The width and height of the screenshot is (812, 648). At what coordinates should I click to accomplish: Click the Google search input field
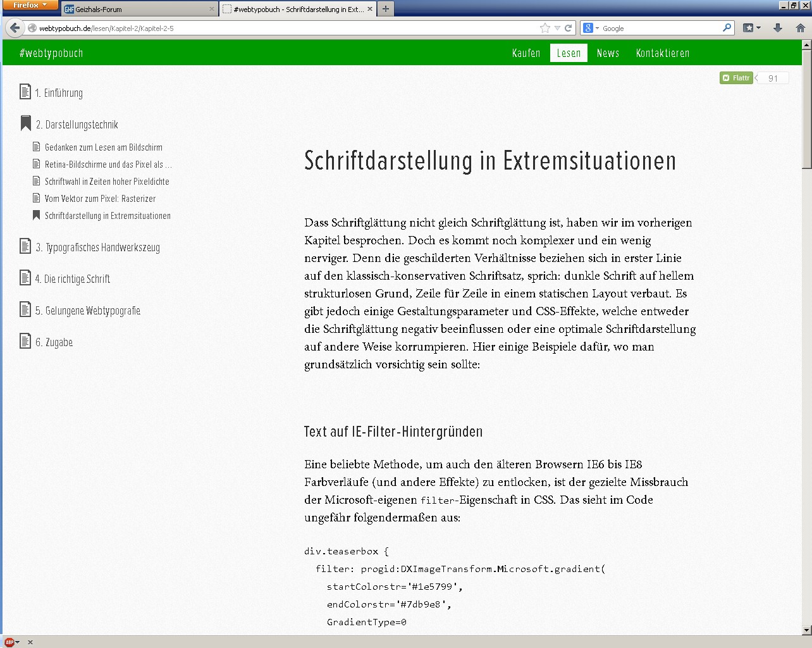click(x=660, y=28)
